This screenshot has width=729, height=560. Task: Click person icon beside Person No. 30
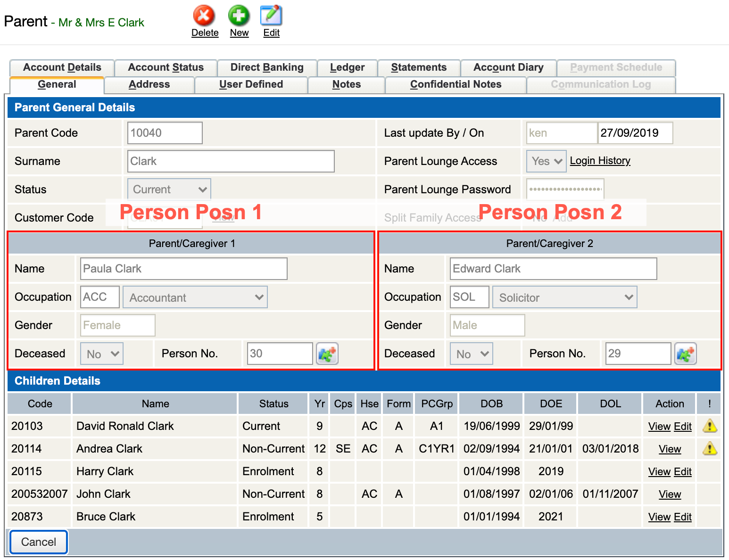[327, 354]
